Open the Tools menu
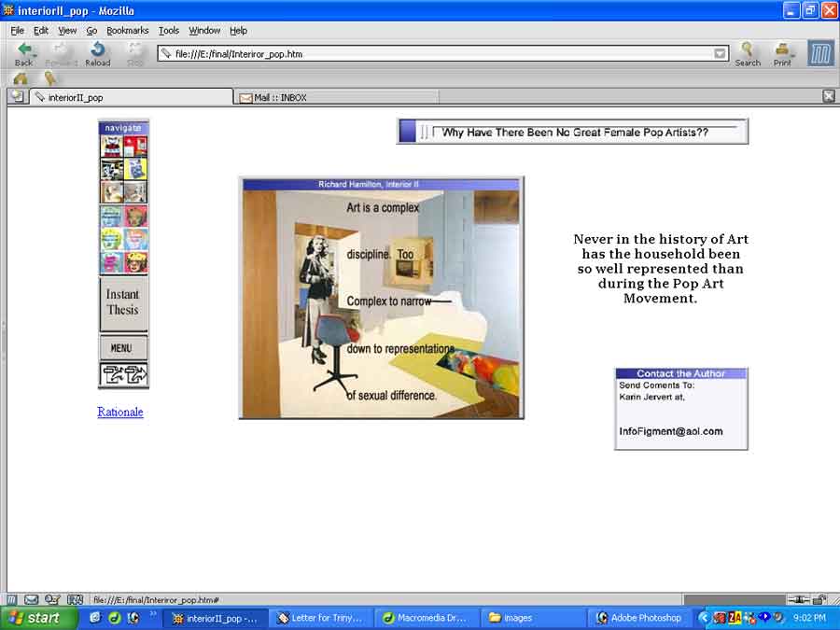 point(168,31)
